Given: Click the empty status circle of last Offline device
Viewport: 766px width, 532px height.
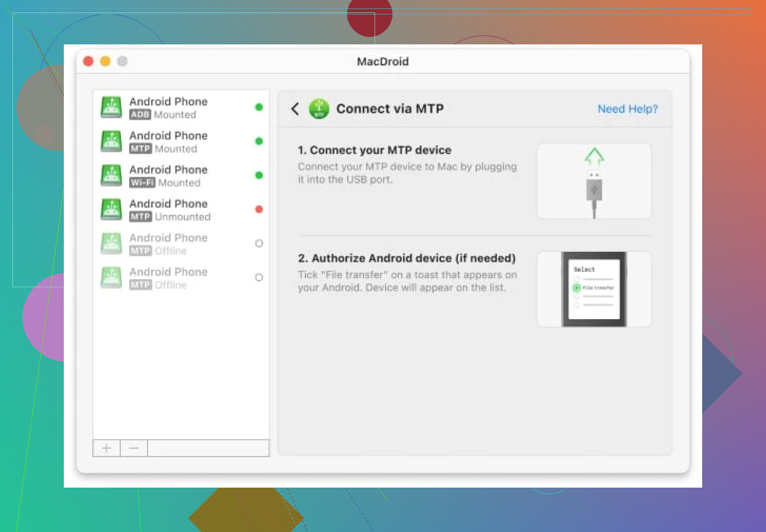Looking at the screenshot, I should pos(259,277).
